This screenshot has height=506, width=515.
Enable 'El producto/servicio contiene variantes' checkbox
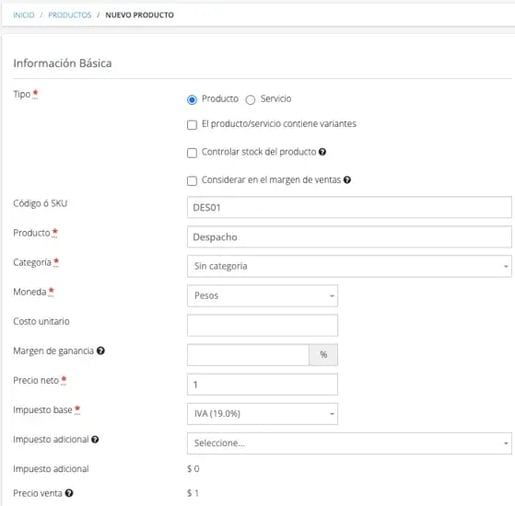coord(192,125)
